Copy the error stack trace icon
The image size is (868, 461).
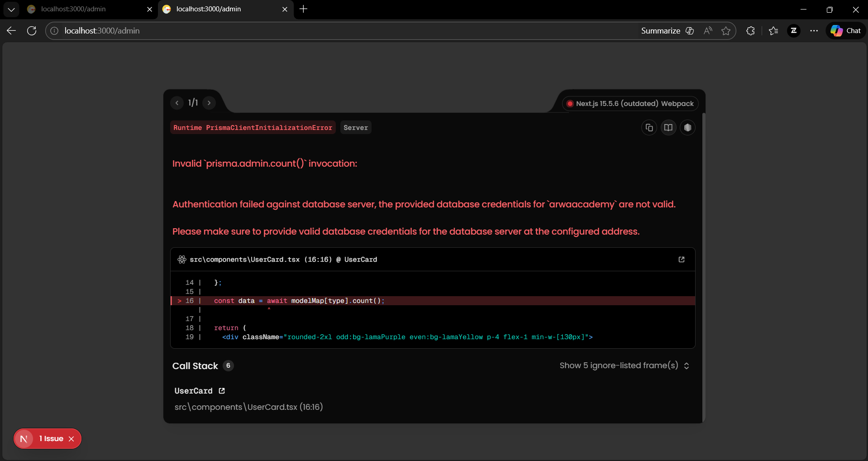649,128
